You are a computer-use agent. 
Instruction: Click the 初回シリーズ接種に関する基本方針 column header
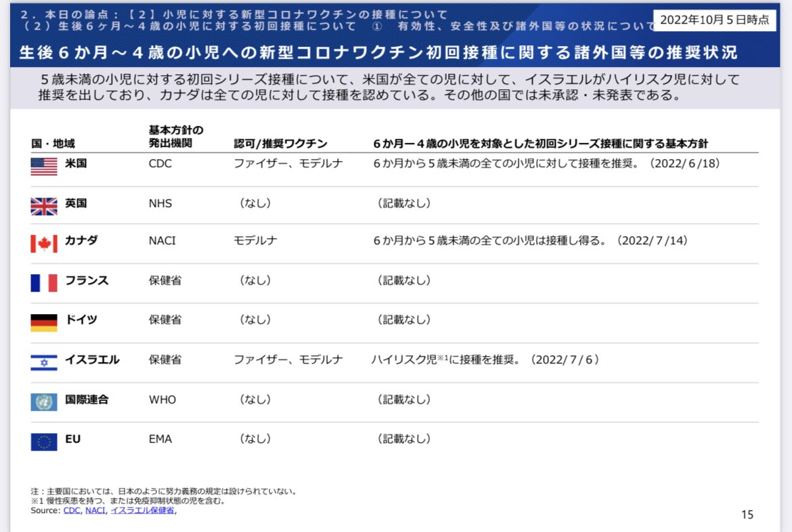540,143
